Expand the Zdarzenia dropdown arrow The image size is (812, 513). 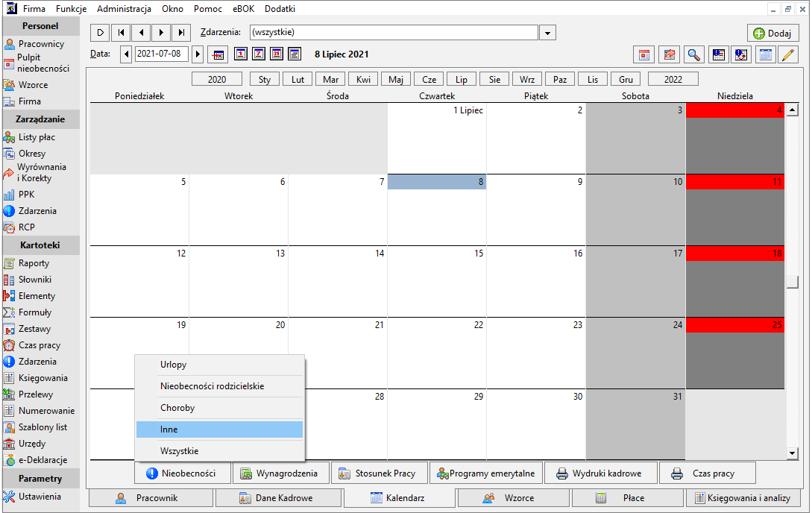click(547, 33)
